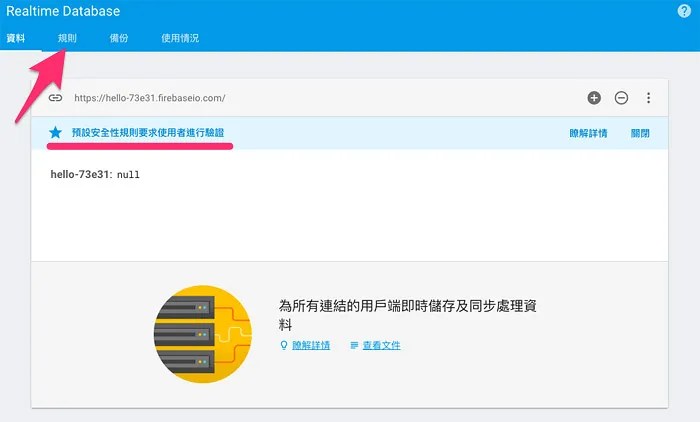This screenshot has width=700, height=422.
Task: Open 瞭解詳情 link below server description
Action: (x=311, y=345)
